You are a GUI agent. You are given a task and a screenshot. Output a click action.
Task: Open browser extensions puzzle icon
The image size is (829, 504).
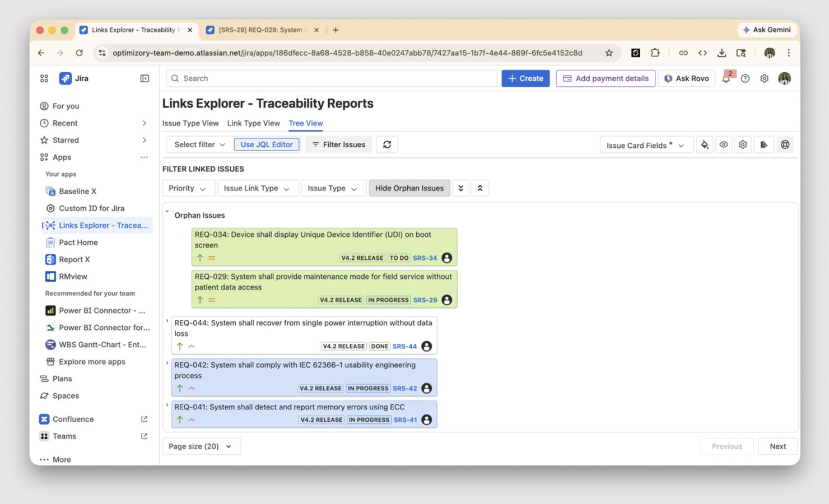click(x=655, y=53)
